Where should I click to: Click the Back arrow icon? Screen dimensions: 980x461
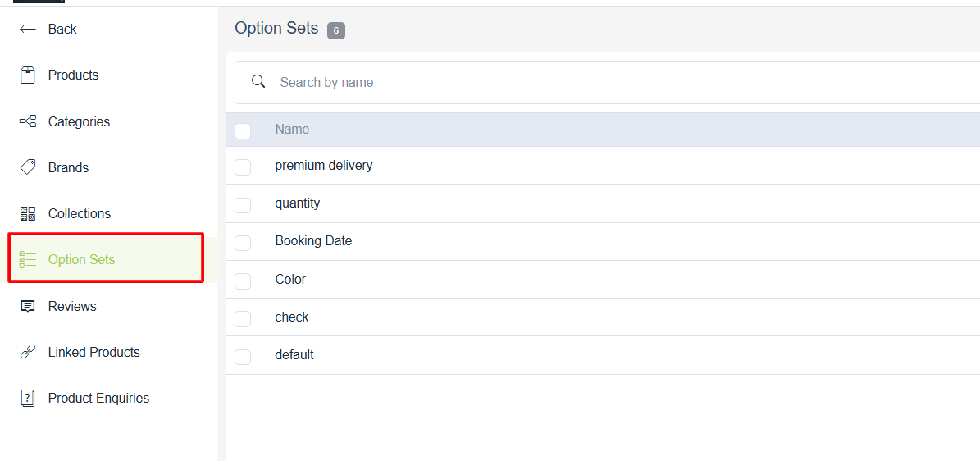[28, 29]
